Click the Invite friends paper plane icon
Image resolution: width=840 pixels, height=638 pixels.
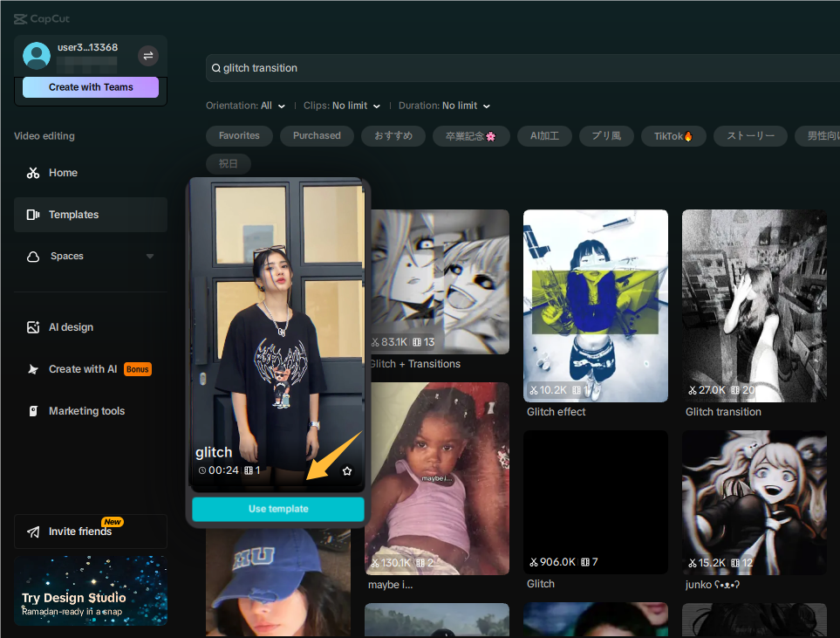33,532
